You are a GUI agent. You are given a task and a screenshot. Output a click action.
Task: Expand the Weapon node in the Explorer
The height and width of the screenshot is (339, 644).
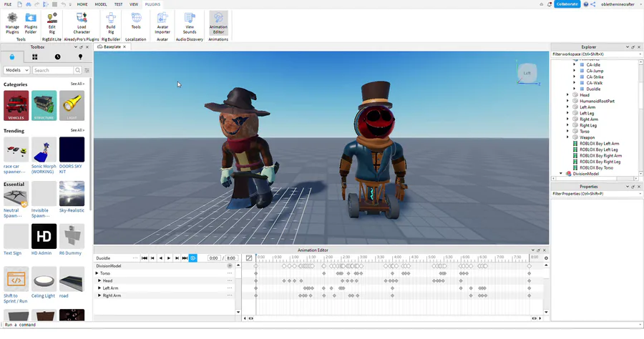pyautogui.click(x=567, y=137)
